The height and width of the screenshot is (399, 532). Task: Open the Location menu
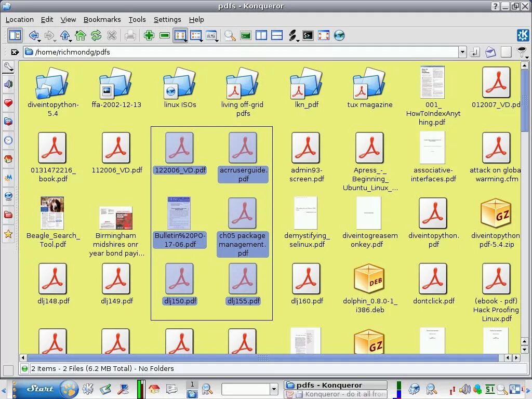pos(20,19)
